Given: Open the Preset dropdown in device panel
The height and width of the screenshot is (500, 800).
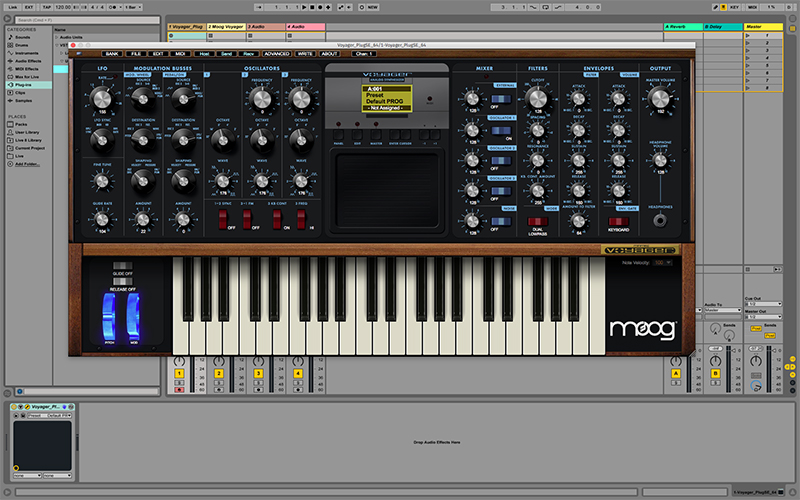Looking at the screenshot, I should (48, 416).
